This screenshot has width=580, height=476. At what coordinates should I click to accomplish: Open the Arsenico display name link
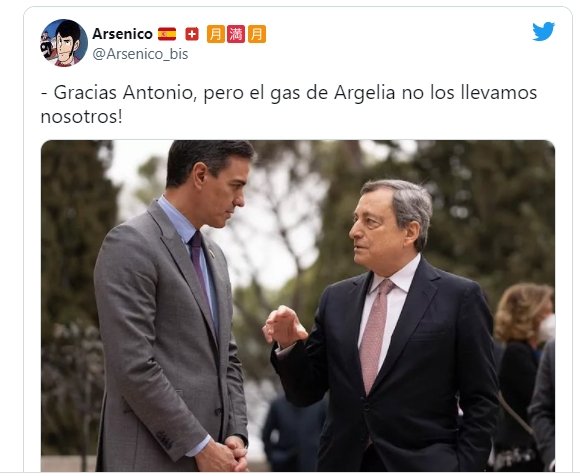122,34
